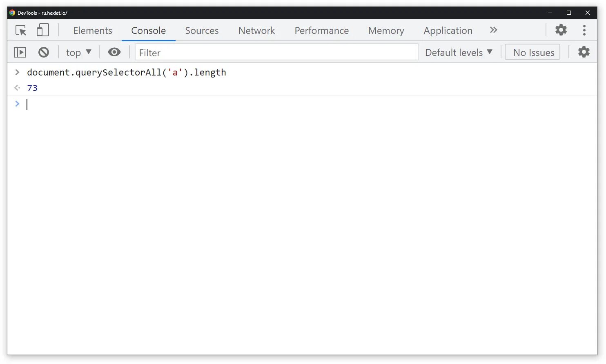This screenshot has width=606, height=364.
Task: Maximize the DevTools window
Action: click(569, 13)
